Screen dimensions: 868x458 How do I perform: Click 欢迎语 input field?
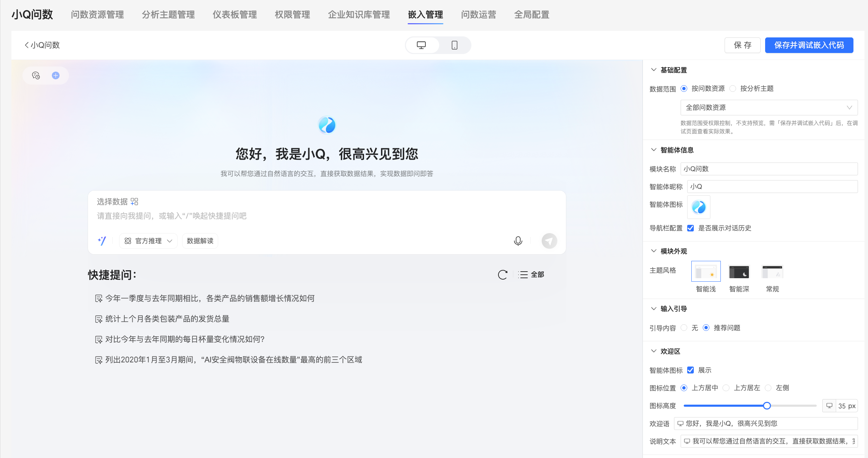[x=766, y=423]
